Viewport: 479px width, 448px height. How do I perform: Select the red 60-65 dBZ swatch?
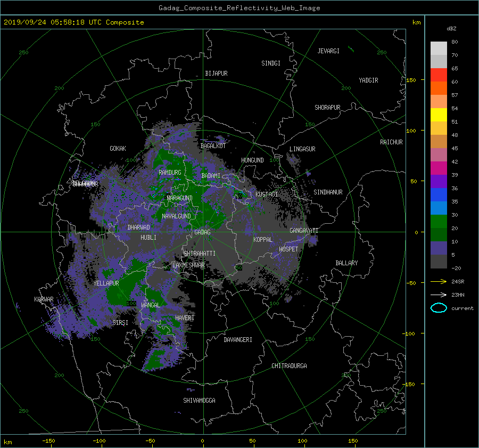point(439,75)
